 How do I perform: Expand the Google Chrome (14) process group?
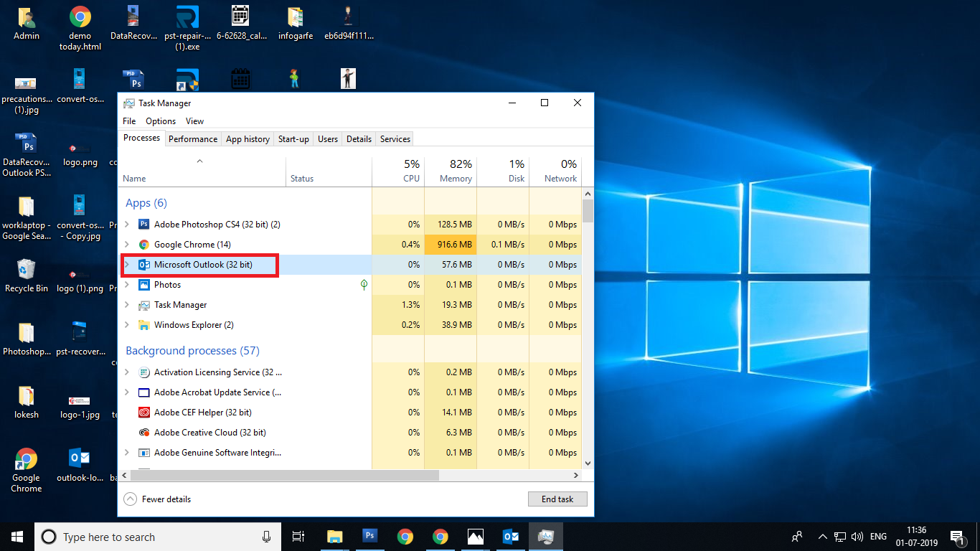click(127, 245)
